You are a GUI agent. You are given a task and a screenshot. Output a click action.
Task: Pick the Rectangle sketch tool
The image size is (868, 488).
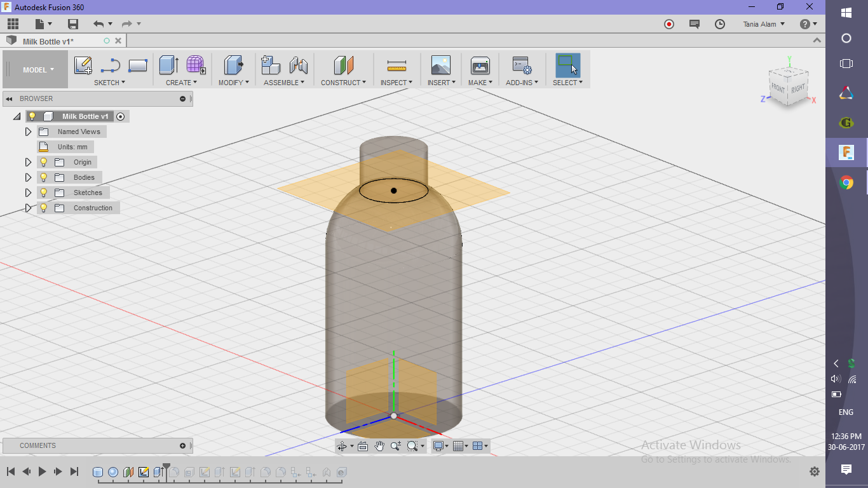click(x=138, y=65)
